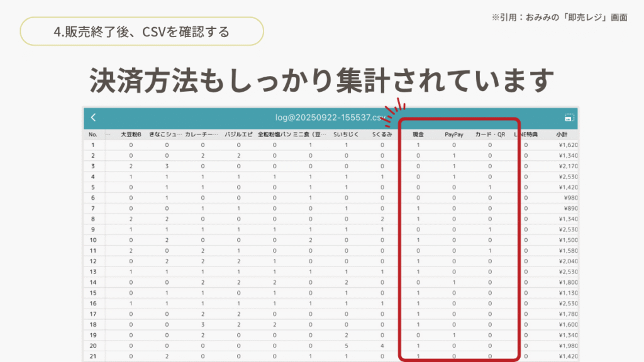
Task: Click the '4.販売終了後、CSVを確認する' step label
Action: pos(142,31)
